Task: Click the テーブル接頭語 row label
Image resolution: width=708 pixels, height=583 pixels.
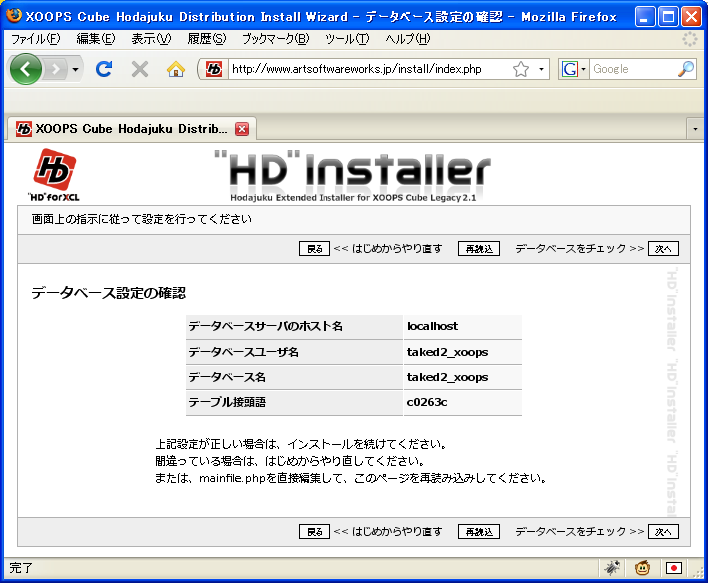Action: click(227, 402)
